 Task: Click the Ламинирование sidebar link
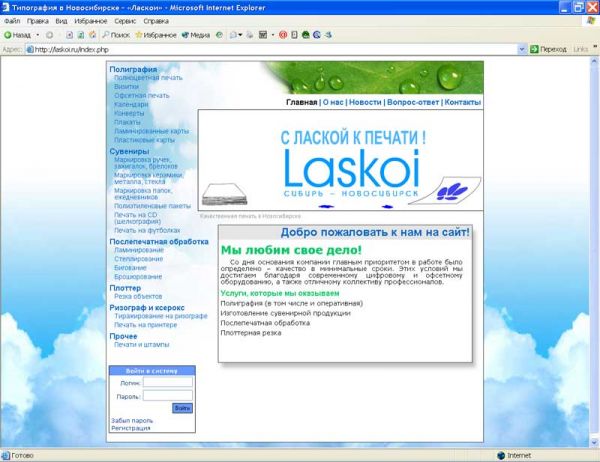139,250
